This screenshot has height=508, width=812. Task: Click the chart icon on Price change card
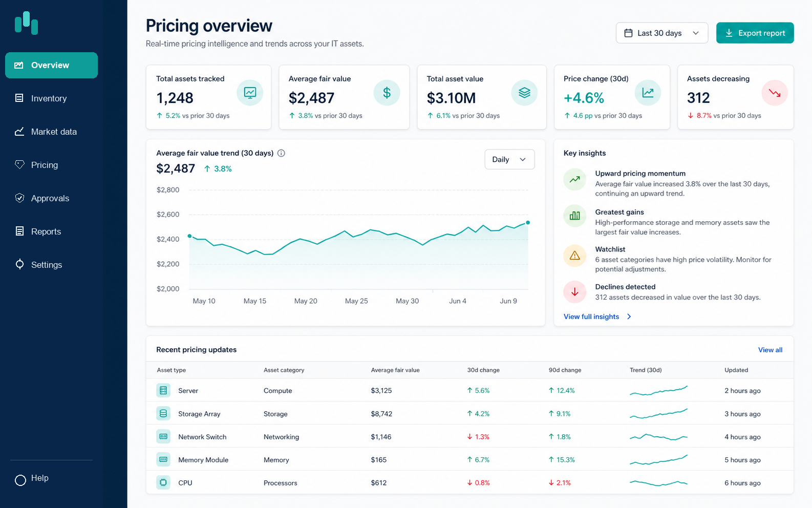(x=648, y=93)
